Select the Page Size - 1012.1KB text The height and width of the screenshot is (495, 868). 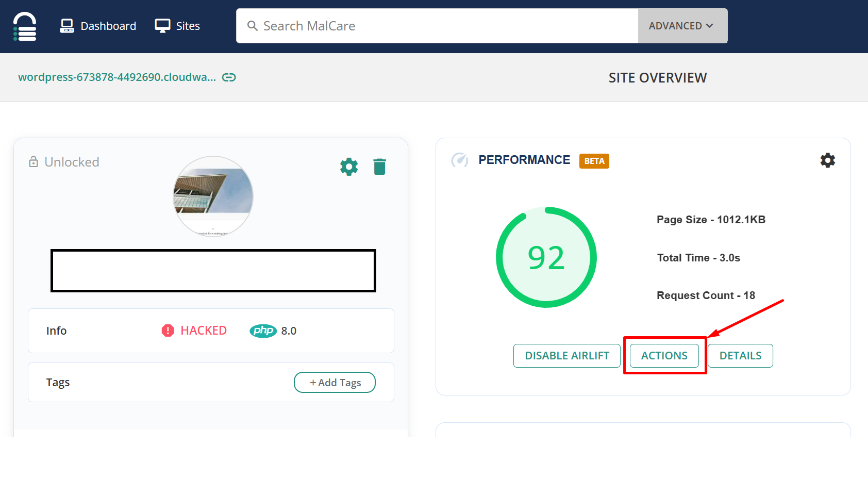click(711, 220)
